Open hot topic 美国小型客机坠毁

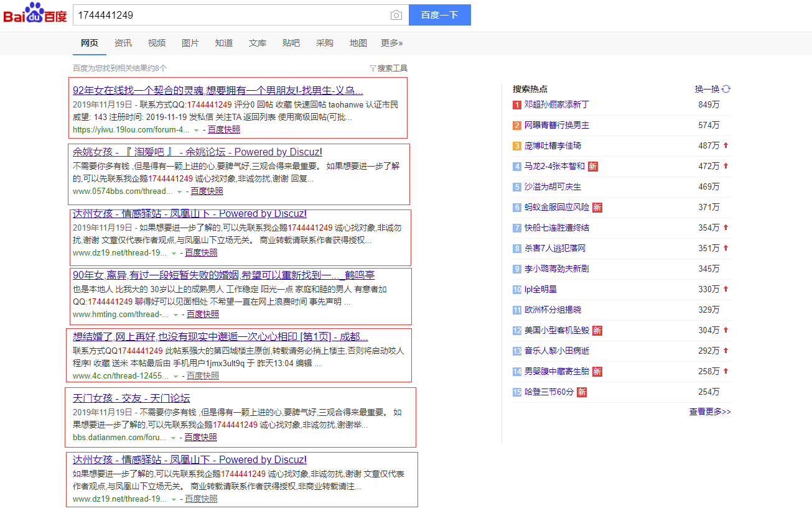[556, 330]
